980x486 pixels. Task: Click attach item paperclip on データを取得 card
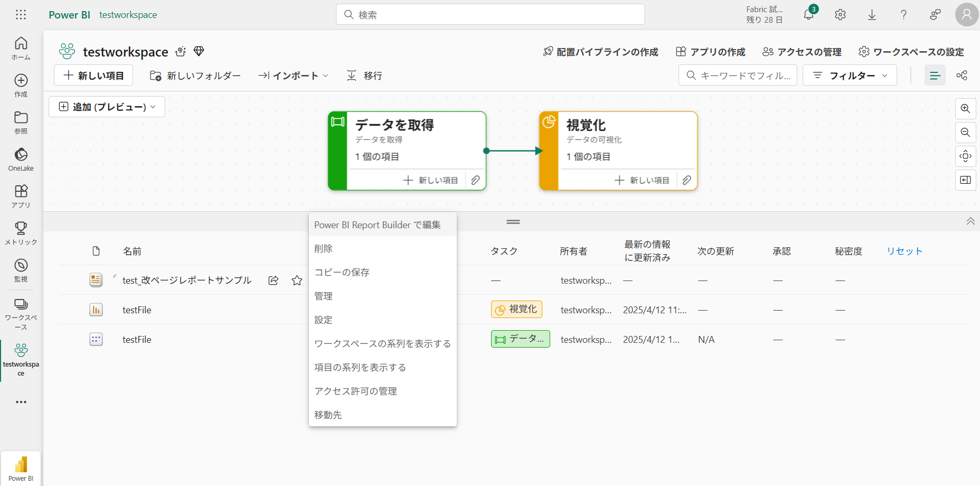[476, 180]
